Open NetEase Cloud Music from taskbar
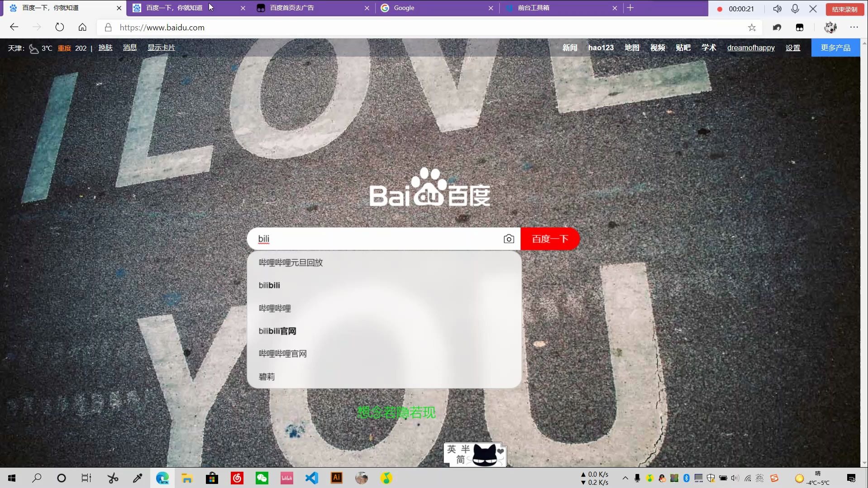This screenshot has width=868, height=488. tap(237, 478)
